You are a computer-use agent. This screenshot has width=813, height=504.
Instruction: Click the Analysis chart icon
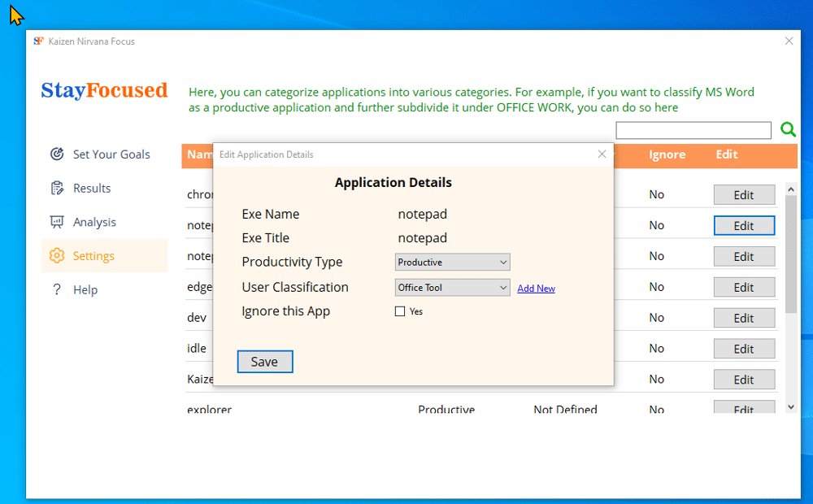coord(57,222)
